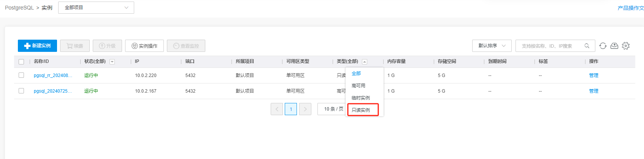Click the 新建实例 create button

pos(37,46)
